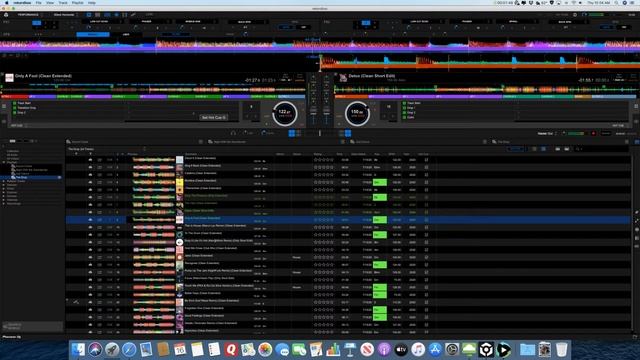Click the Only A Fool overview waveform

[x=153, y=89]
